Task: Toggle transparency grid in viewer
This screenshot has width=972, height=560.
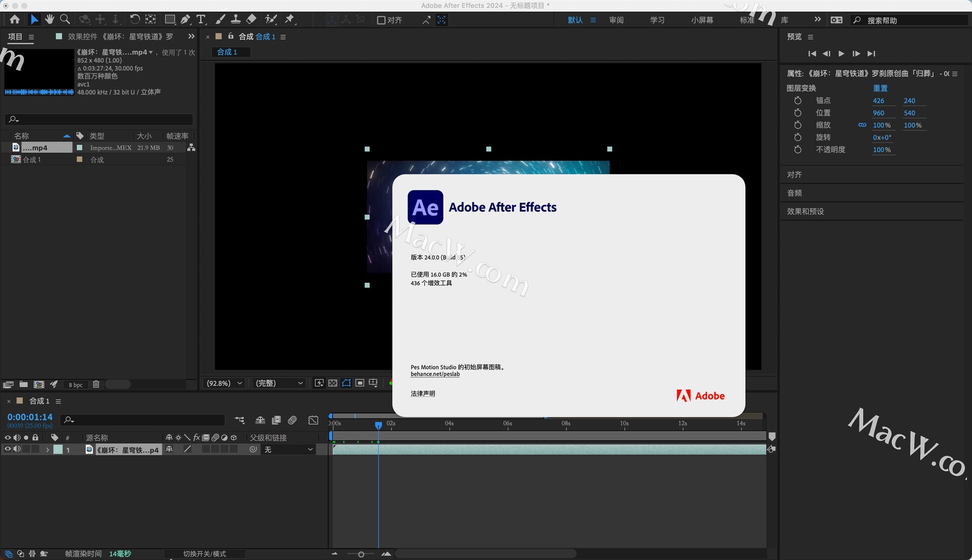Action: [333, 383]
